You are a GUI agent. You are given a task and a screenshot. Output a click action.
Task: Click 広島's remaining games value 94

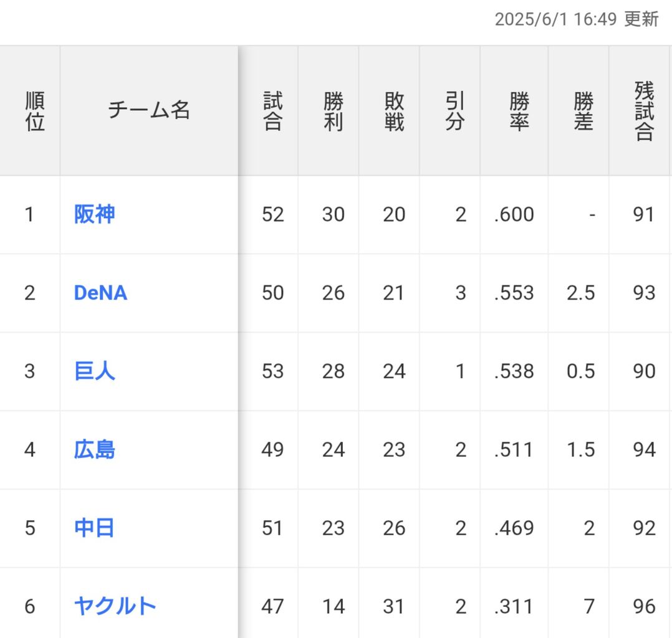coord(644,449)
